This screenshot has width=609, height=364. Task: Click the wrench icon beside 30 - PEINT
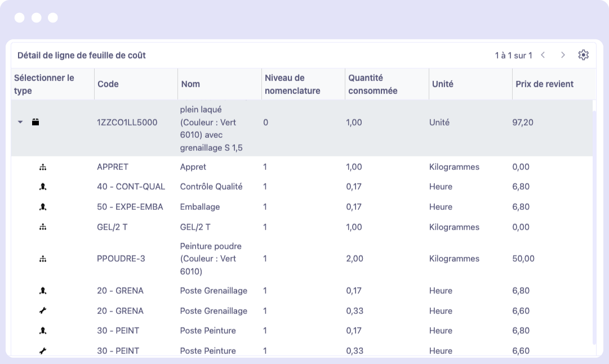tap(43, 351)
